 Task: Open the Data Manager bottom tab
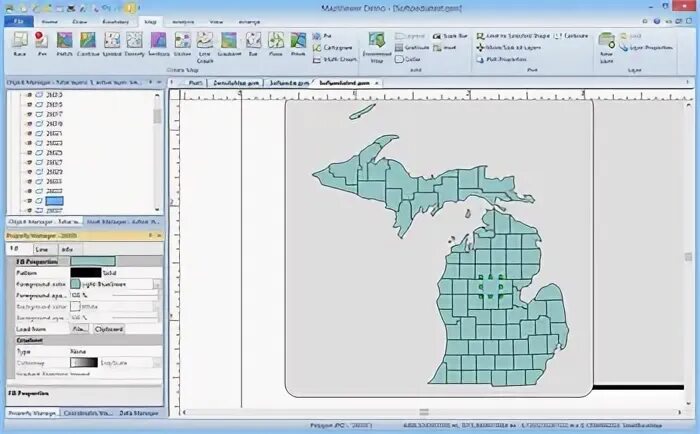pyautogui.click(x=139, y=413)
